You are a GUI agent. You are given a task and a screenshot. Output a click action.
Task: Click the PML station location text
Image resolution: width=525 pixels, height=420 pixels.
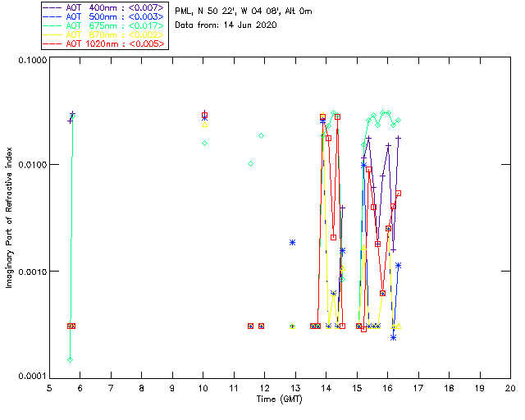coord(243,11)
